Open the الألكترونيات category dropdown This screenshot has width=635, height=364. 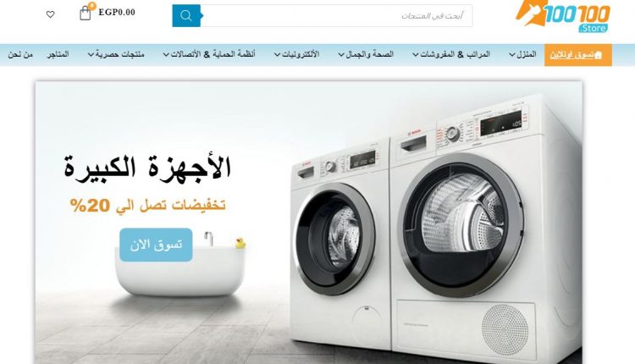(x=296, y=54)
